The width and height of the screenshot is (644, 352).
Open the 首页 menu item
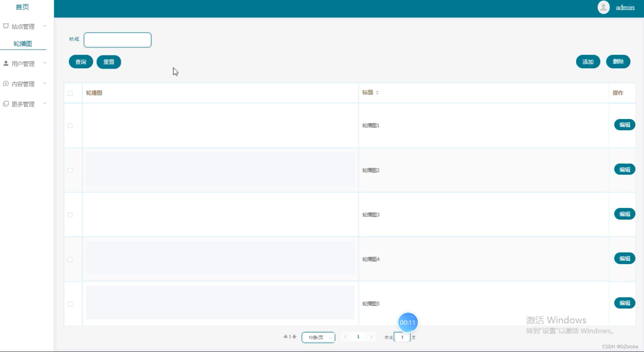tap(22, 7)
